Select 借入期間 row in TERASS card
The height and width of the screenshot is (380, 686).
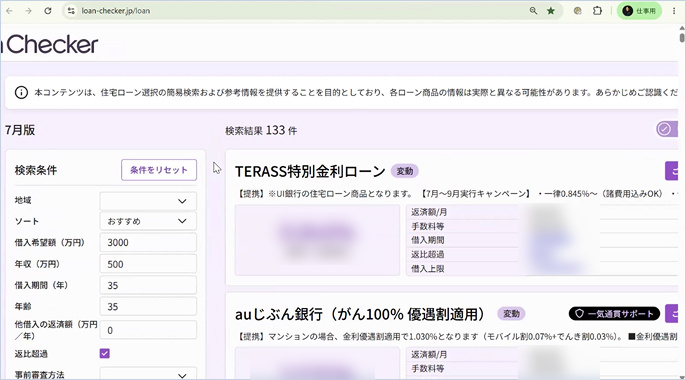coord(542,240)
